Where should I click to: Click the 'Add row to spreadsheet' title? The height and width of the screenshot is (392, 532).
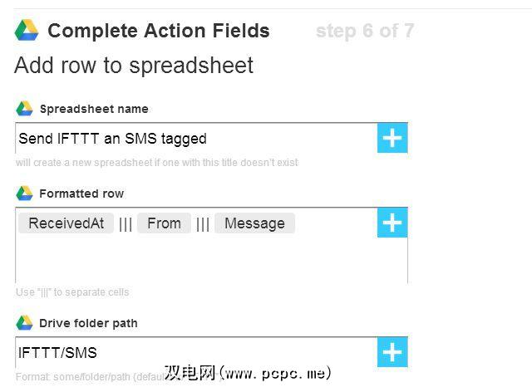(134, 65)
